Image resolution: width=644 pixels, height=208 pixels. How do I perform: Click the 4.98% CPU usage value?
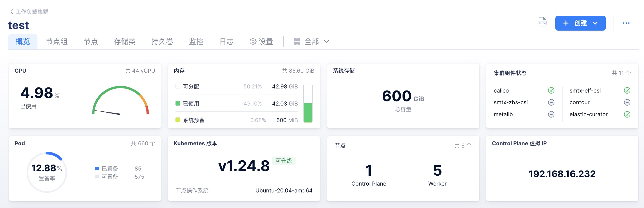click(40, 93)
